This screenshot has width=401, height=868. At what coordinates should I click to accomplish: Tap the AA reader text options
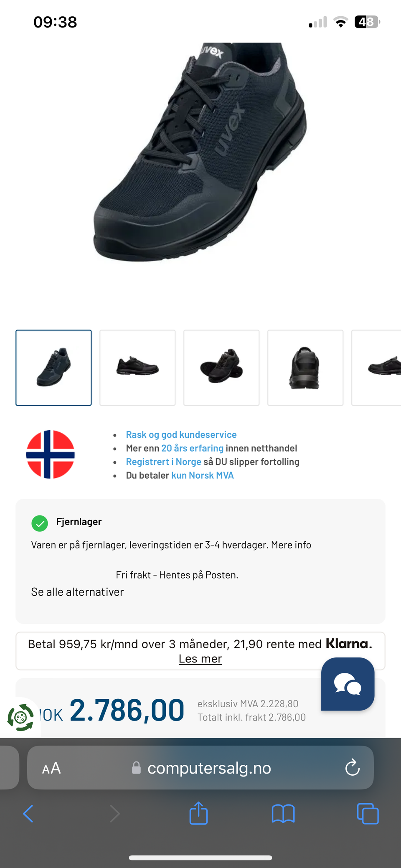51,768
